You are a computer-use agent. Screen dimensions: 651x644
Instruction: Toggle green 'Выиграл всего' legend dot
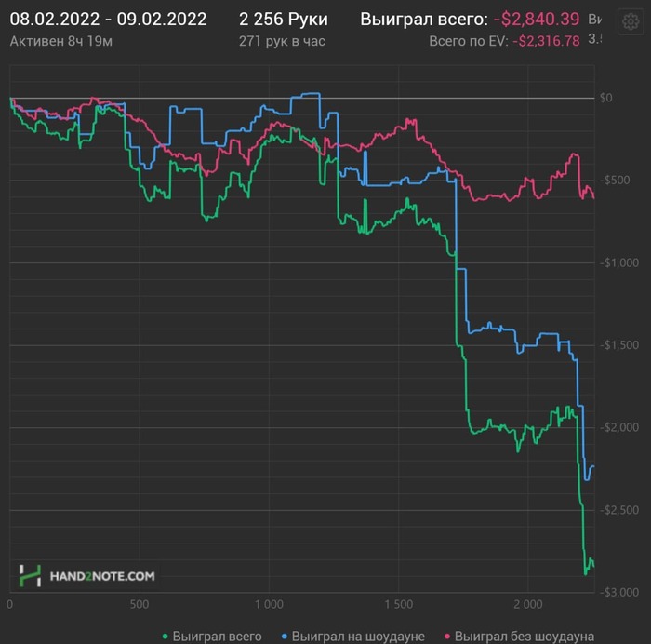[x=166, y=637]
